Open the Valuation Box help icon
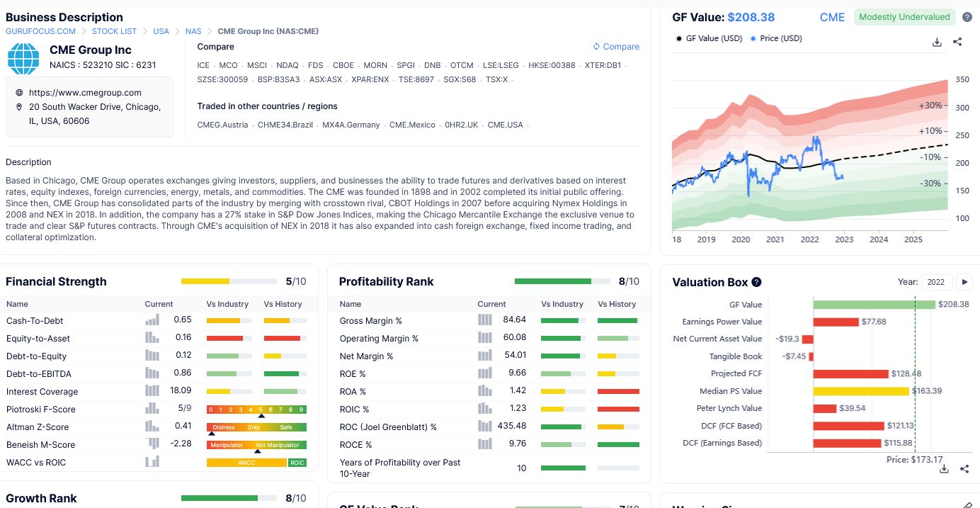Screen dimensions: 980x508 coord(756,282)
